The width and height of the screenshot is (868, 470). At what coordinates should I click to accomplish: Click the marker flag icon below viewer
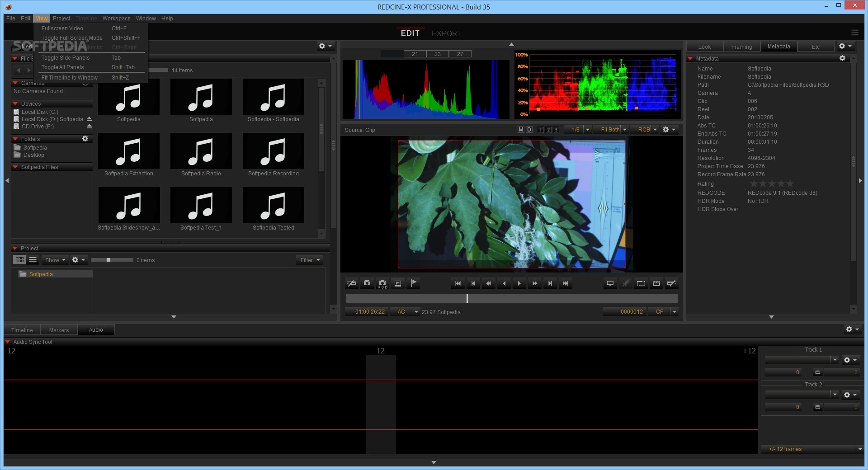tap(413, 283)
